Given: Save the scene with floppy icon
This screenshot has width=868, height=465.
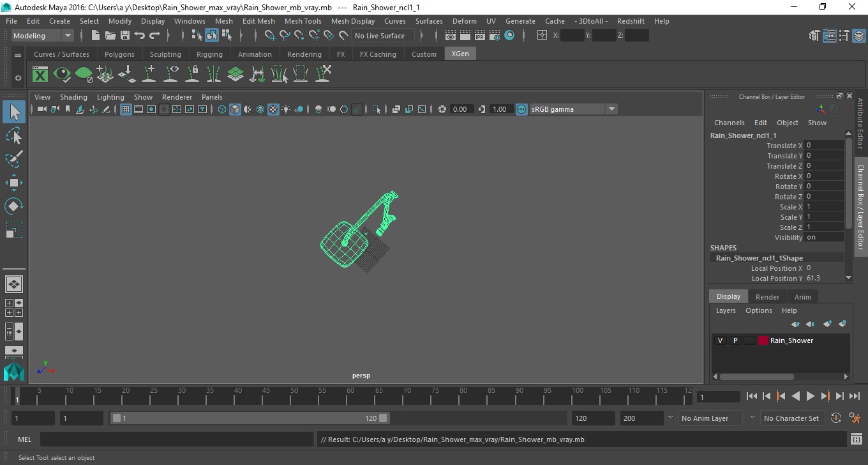Looking at the screenshot, I should [x=125, y=36].
